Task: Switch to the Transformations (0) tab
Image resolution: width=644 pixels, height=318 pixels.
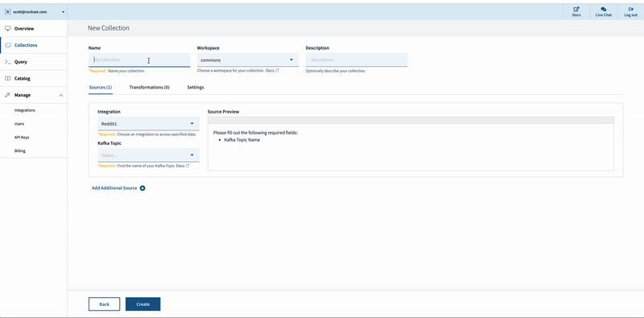Action: (x=150, y=88)
